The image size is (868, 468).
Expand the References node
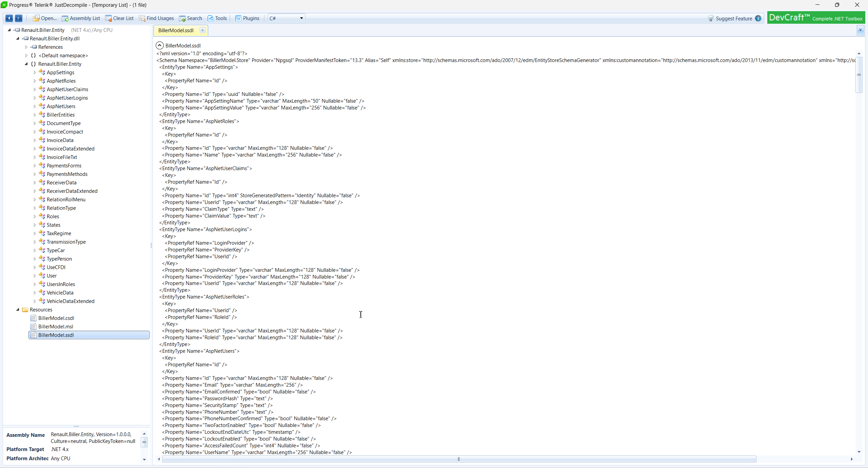(x=27, y=47)
